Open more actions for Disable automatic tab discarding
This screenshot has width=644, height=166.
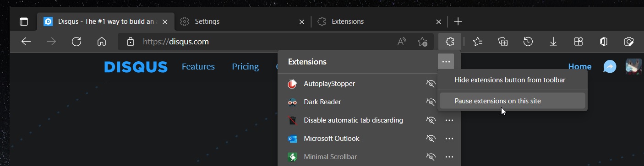[449, 120]
